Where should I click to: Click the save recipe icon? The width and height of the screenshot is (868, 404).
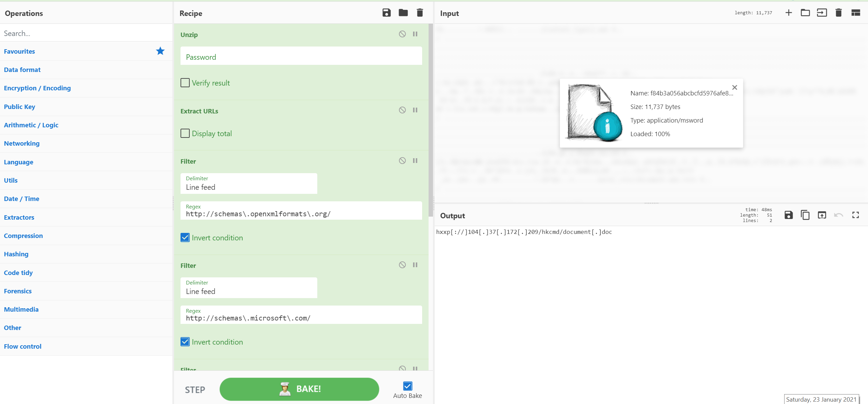point(386,13)
